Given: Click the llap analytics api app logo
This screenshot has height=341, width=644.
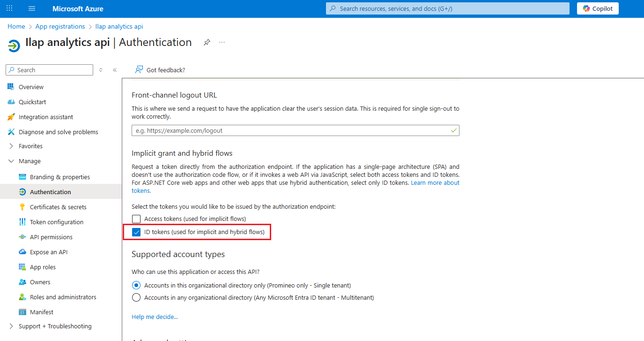Looking at the screenshot, I should coord(14,46).
